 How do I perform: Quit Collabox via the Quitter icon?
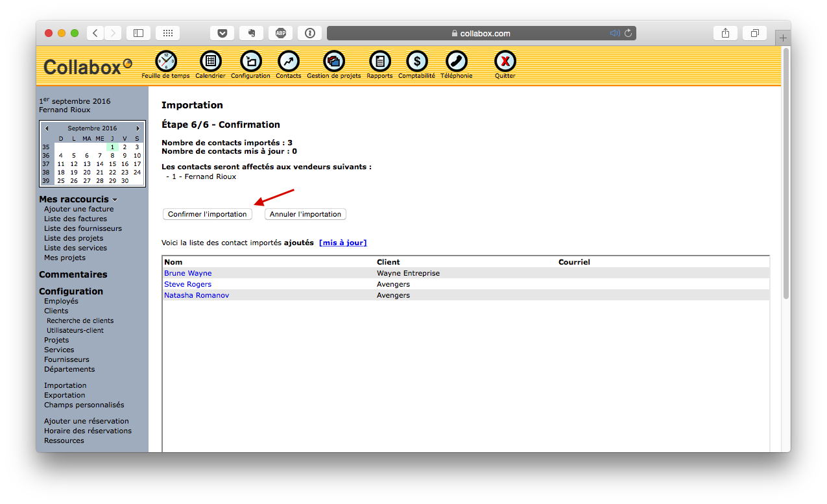[505, 60]
